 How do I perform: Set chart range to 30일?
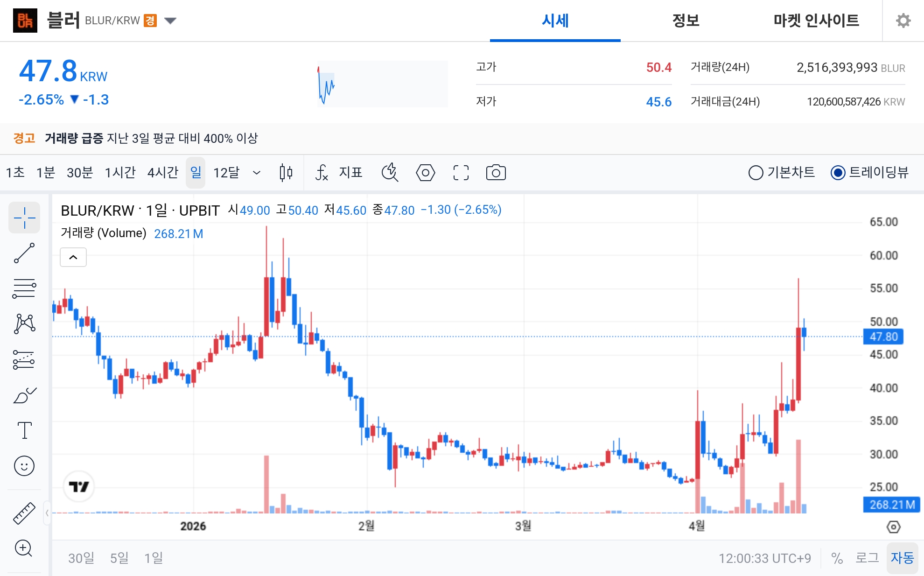(x=80, y=557)
